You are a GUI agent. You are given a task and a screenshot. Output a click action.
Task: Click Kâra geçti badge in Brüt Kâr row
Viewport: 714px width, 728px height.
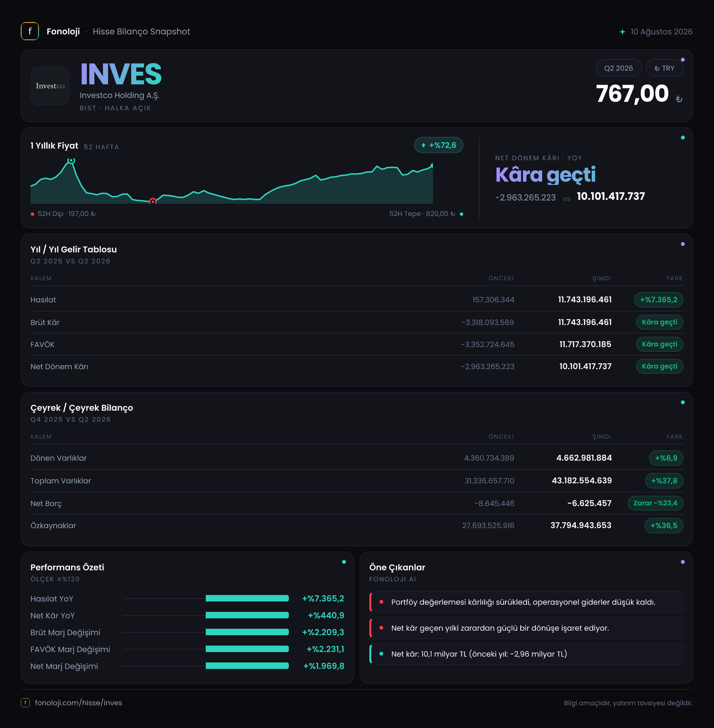point(659,322)
